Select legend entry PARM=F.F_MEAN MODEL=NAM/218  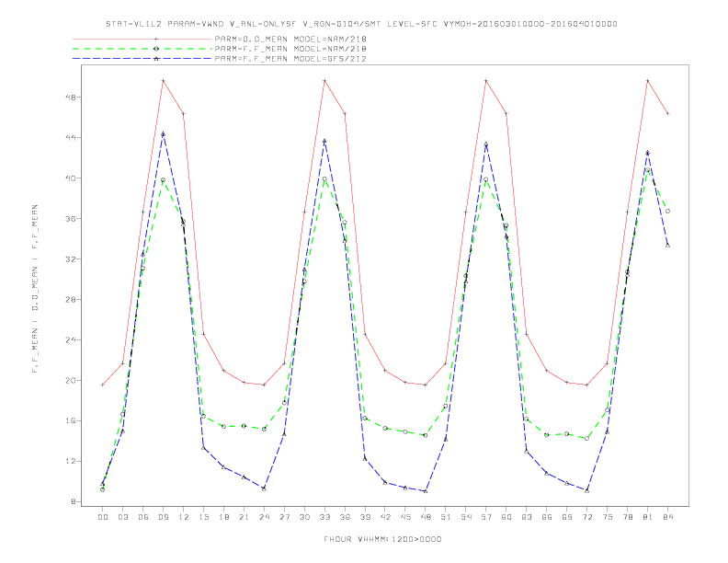pyautogui.click(x=290, y=49)
